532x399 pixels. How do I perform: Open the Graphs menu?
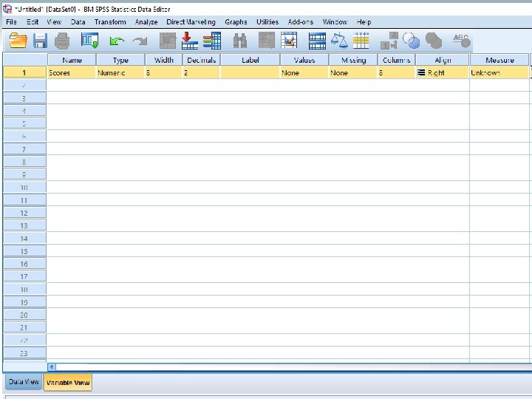coord(236,22)
